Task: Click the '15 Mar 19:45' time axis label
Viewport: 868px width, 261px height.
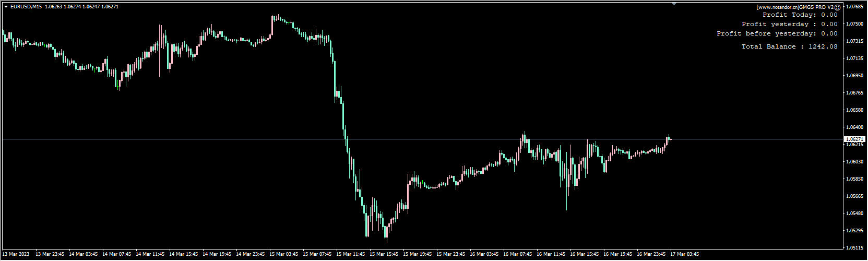Action: 418,255
